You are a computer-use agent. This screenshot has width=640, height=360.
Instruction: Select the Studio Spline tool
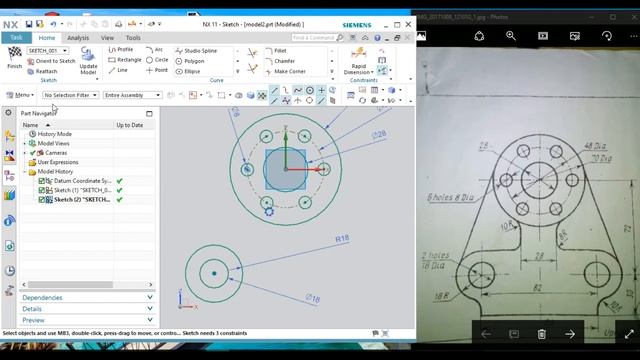(196, 51)
